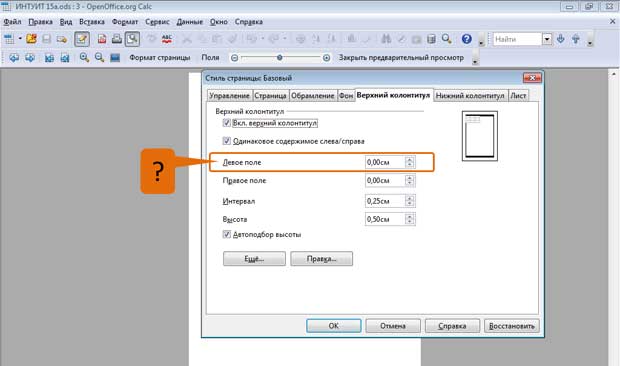The width and height of the screenshot is (620, 366).
Task: Toggle the Page Preview icon
Action: click(x=132, y=39)
